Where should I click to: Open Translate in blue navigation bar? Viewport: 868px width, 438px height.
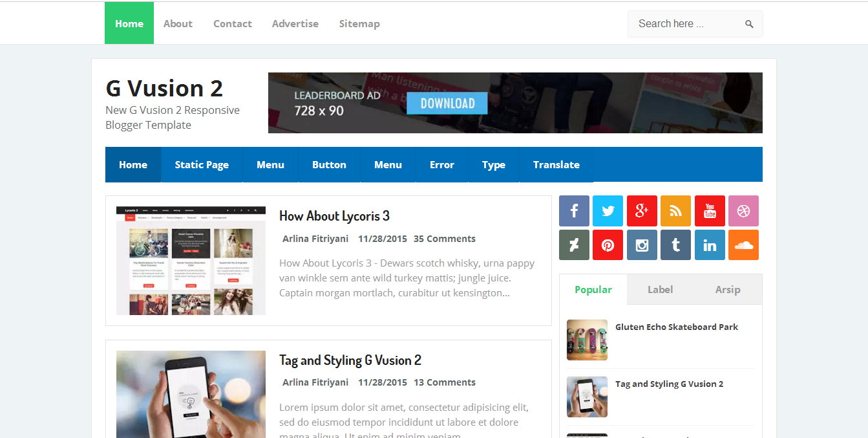(x=556, y=164)
